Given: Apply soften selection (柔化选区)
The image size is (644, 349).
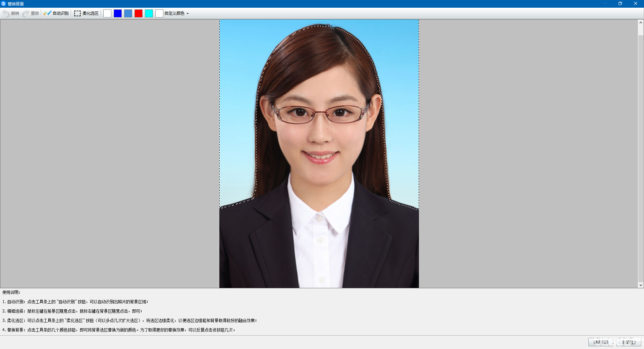Looking at the screenshot, I should (86, 13).
